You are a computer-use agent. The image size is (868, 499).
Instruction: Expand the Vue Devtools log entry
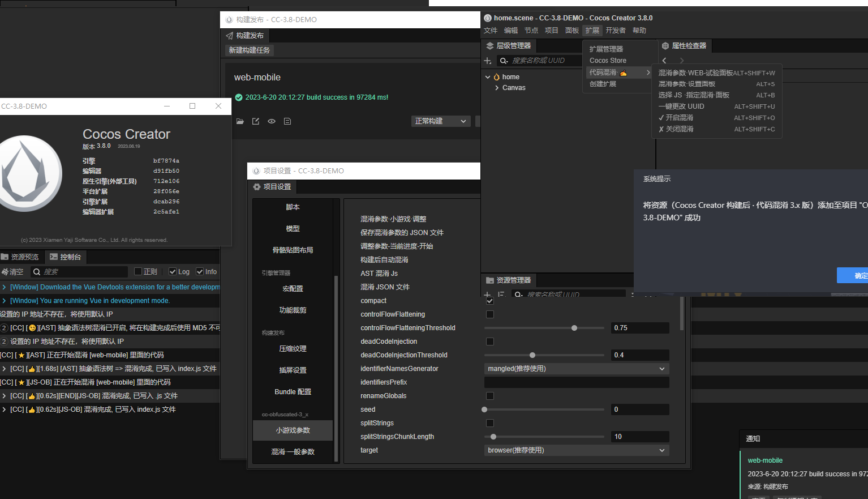pyautogui.click(x=4, y=287)
